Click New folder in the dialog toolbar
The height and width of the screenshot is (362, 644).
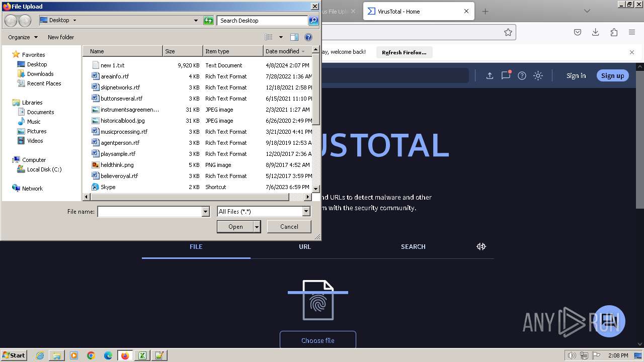(x=61, y=37)
